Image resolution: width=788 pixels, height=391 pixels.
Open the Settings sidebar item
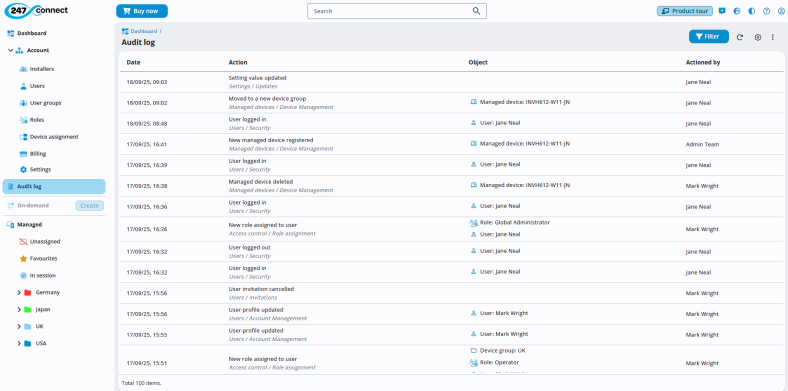point(40,170)
